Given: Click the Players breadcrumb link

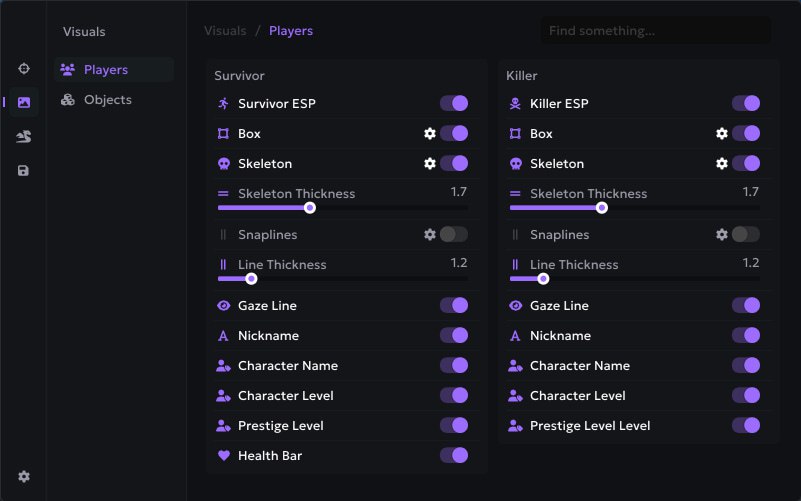Looking at the screenshot, I should (291, 31).
